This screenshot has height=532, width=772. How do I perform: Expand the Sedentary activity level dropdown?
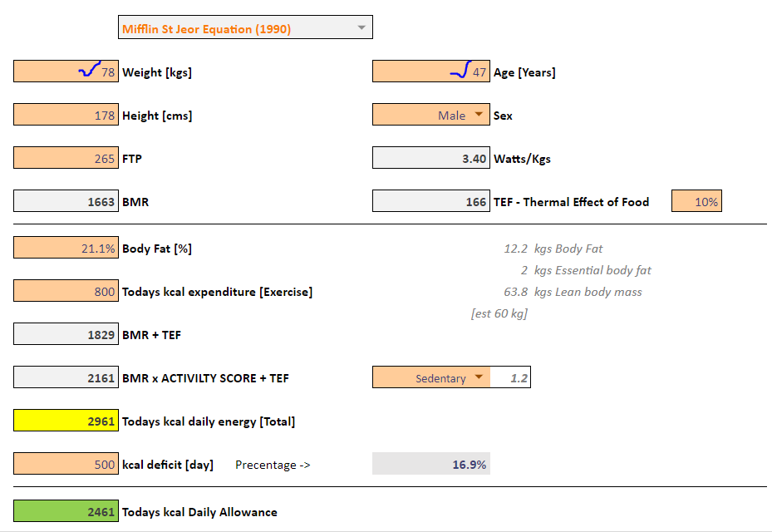click(x=479, y=378)
